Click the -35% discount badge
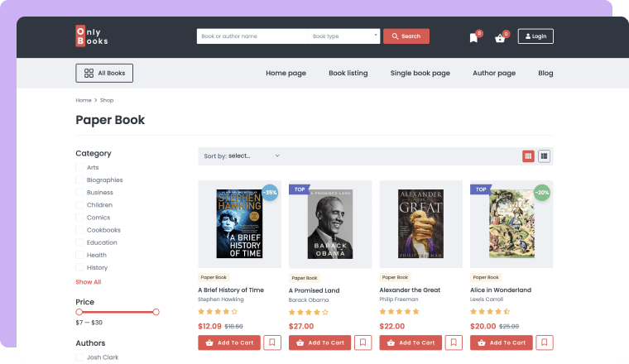This screenshot has width=629, height=364. pos(270,193)
